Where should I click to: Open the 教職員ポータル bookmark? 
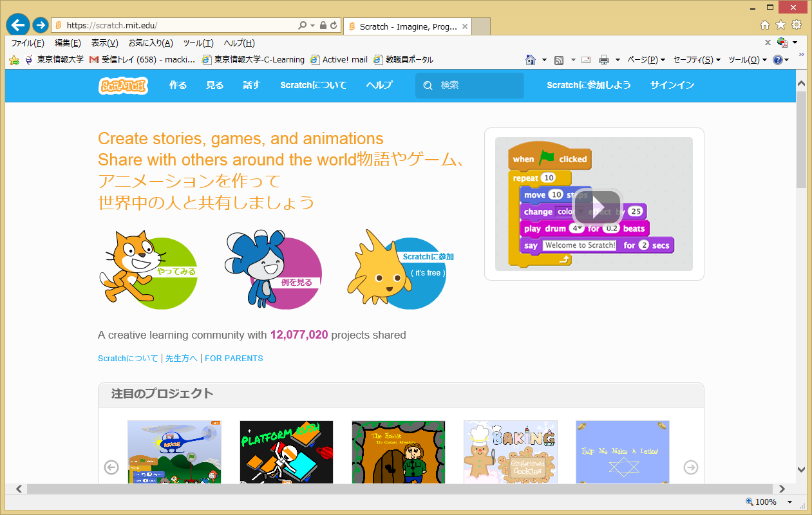click(x=403, y=60)
